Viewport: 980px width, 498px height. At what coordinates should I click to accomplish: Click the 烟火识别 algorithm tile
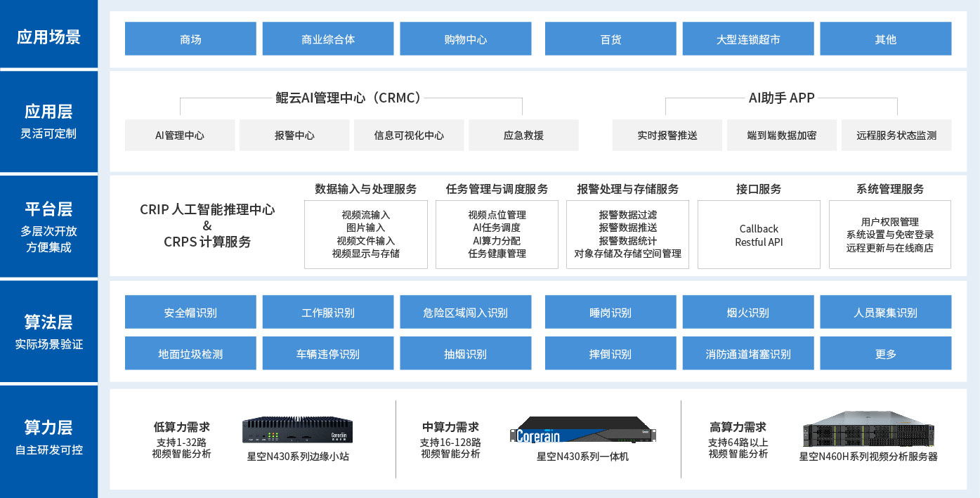[x=747, y=312]
